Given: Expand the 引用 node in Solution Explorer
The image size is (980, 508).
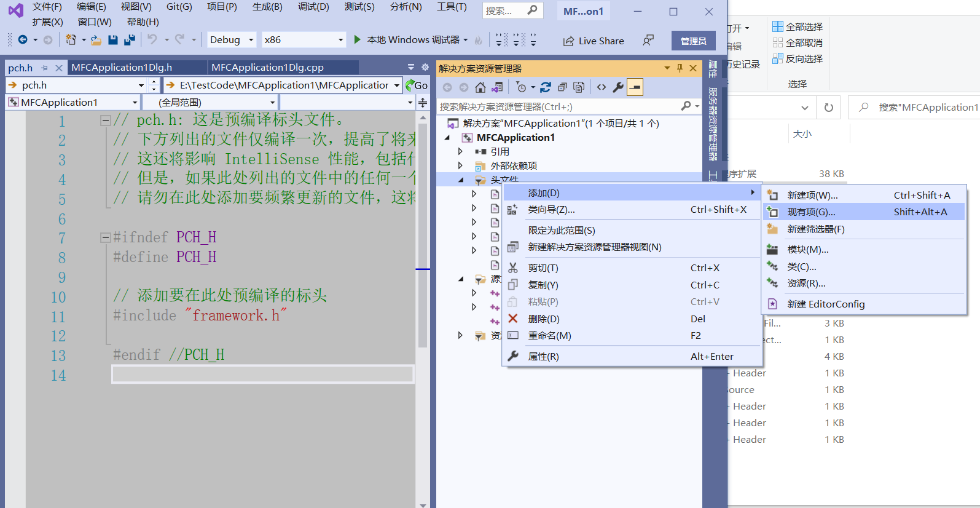Looking at the screenshot, I should (x=460, y=151).
